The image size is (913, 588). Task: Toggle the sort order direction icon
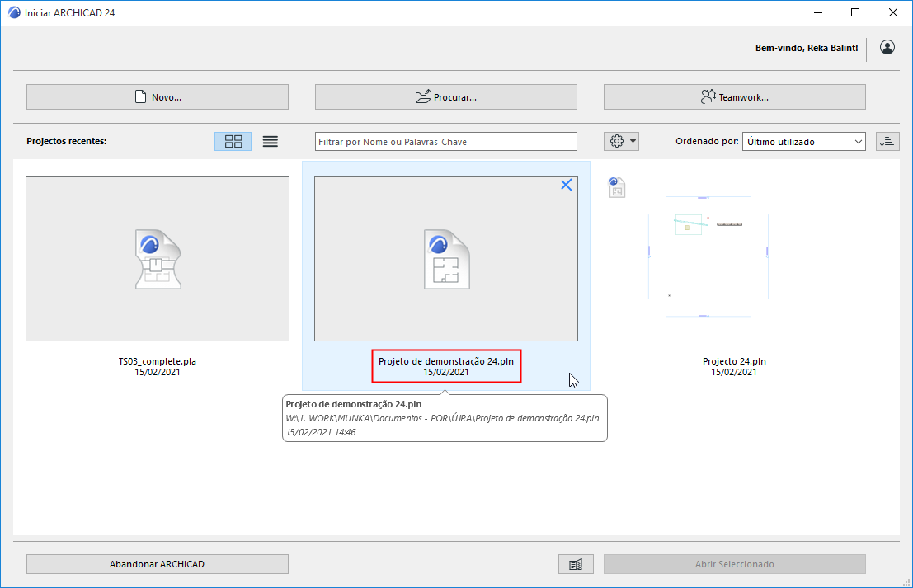pos(887,142)
